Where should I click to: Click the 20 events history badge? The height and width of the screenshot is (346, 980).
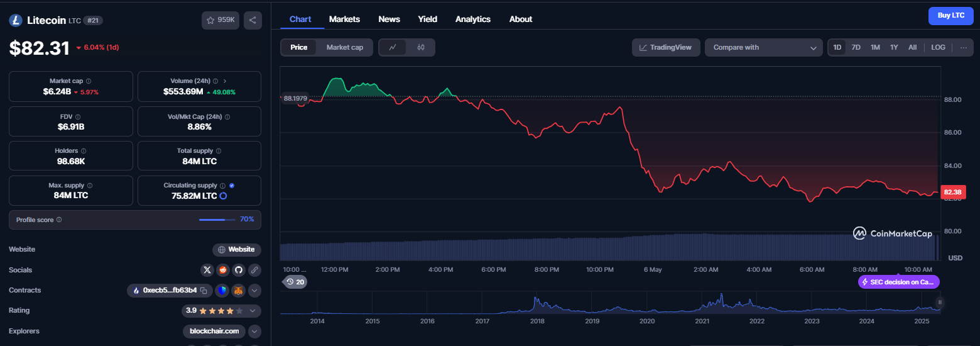[295, 282]
